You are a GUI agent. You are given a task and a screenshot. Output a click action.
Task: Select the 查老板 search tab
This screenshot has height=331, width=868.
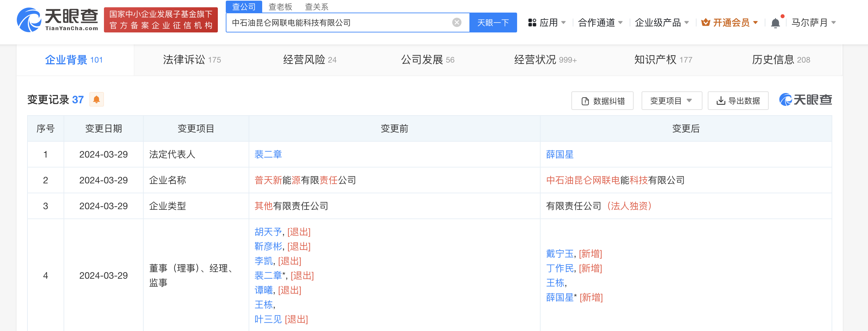click(x=280, y=7)
